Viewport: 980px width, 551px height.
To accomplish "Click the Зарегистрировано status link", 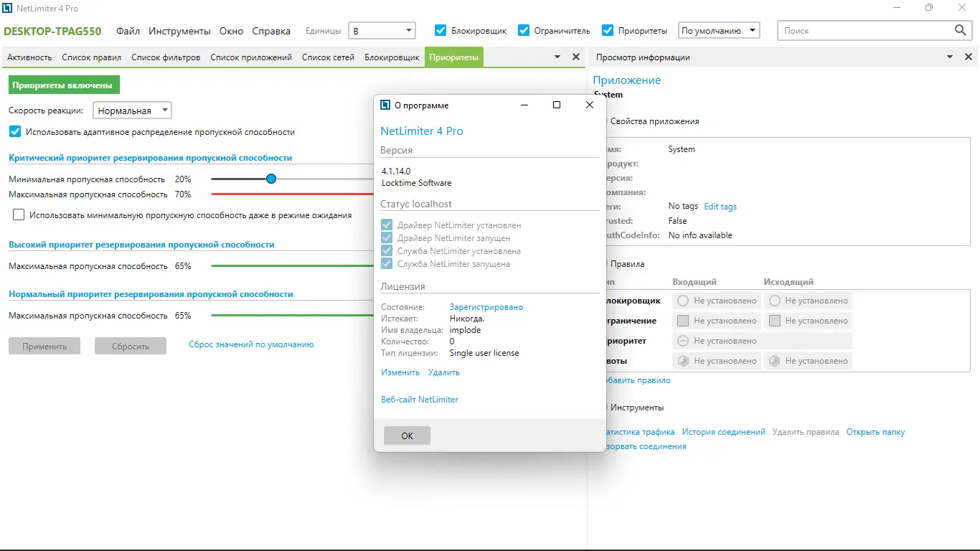I will tap(486, 307).
